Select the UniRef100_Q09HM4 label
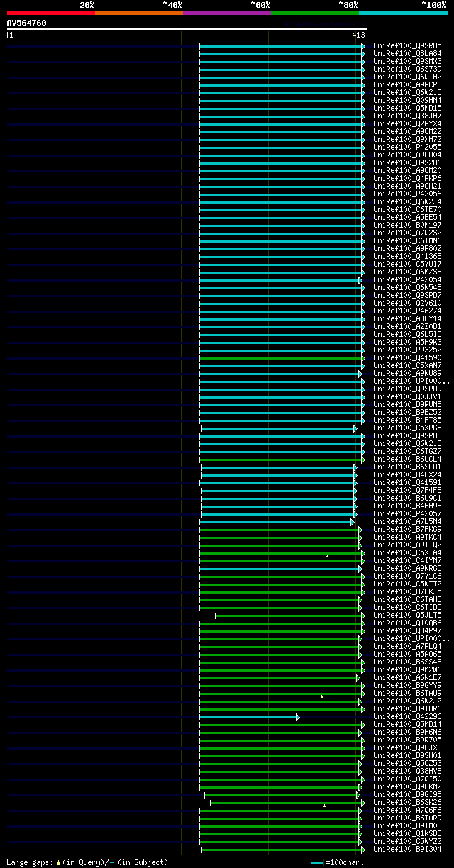 [x=407, y=100]
